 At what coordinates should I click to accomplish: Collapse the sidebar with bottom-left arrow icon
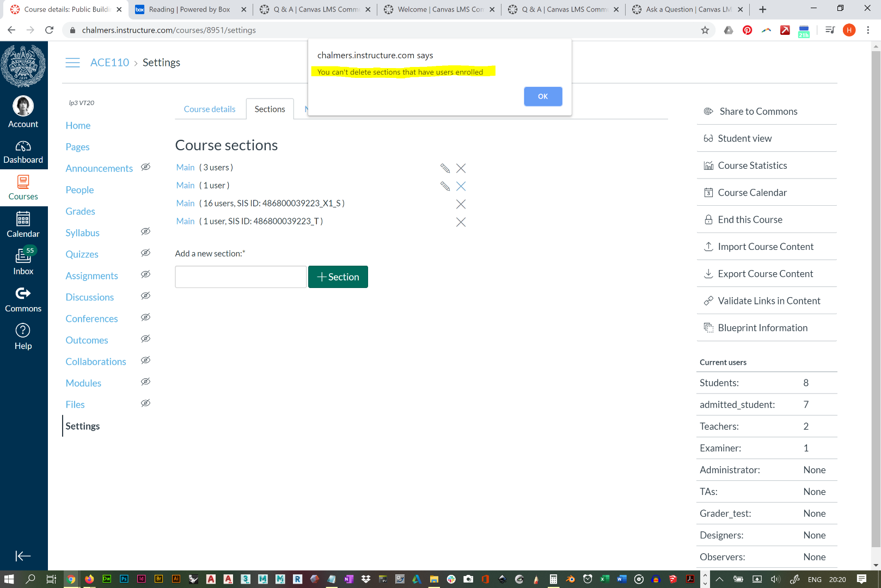point(23,556)
